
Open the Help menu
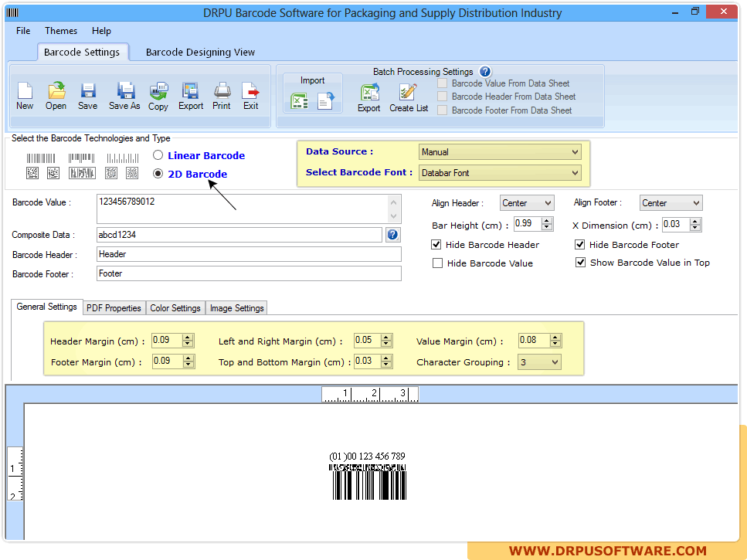tap(101, 31)
